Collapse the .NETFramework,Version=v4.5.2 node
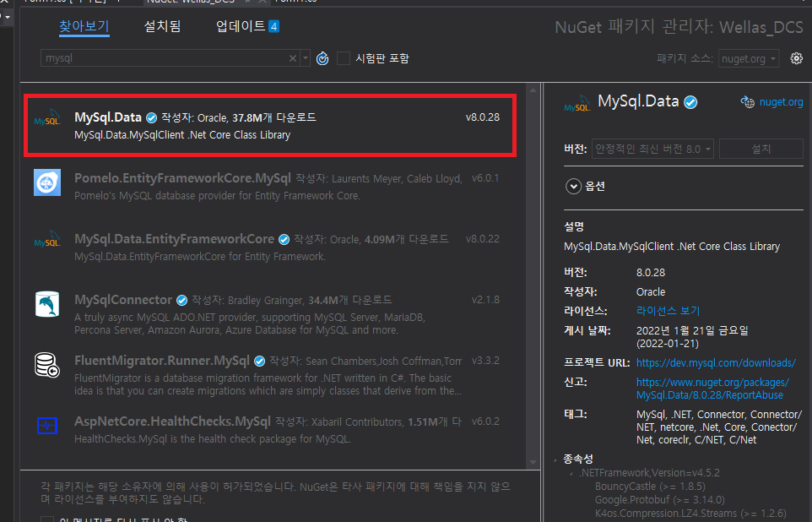Viewport: 812px width, 522px height. pyautogui.click(x=571, y=473)
